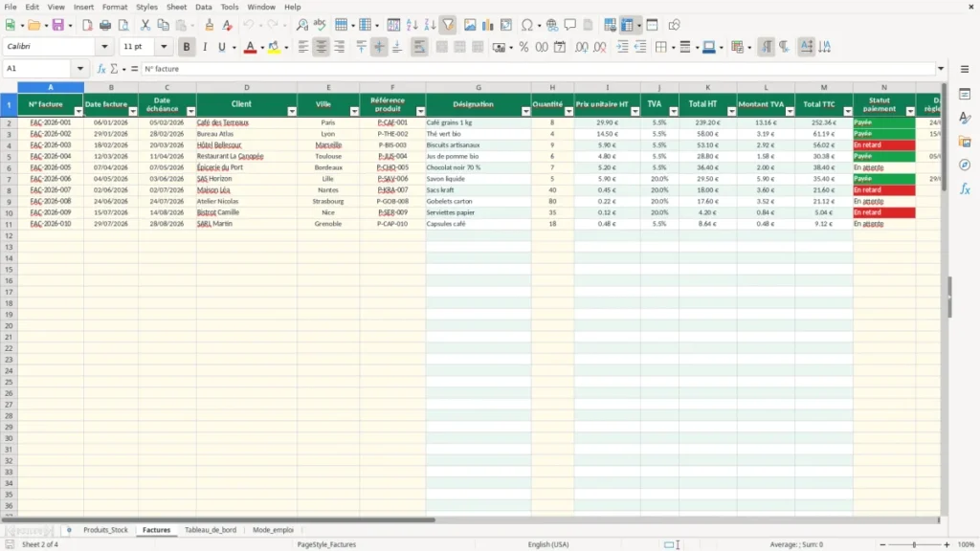This screenshot has height=551, width=980.
Task: Open the Client column filter dropdown
Action: click(292, 111)
